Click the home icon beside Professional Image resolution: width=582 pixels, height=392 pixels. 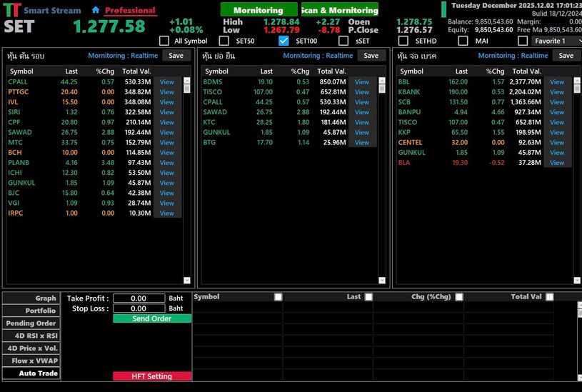[x=96, y=11]
